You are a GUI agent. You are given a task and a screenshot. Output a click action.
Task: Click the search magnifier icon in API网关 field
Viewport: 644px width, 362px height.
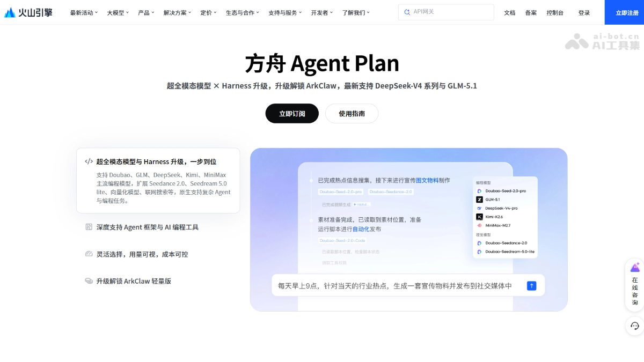click(x=407, y=12)
